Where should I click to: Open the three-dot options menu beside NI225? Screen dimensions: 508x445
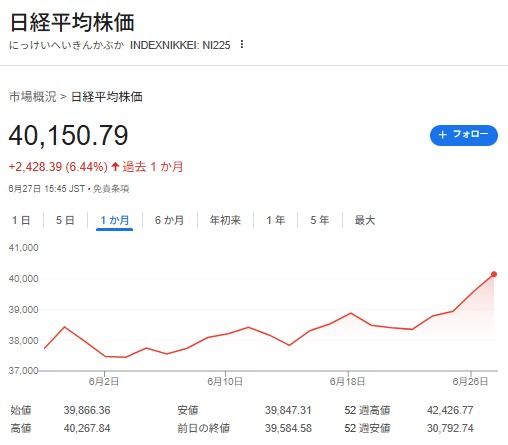click(242, 44)
